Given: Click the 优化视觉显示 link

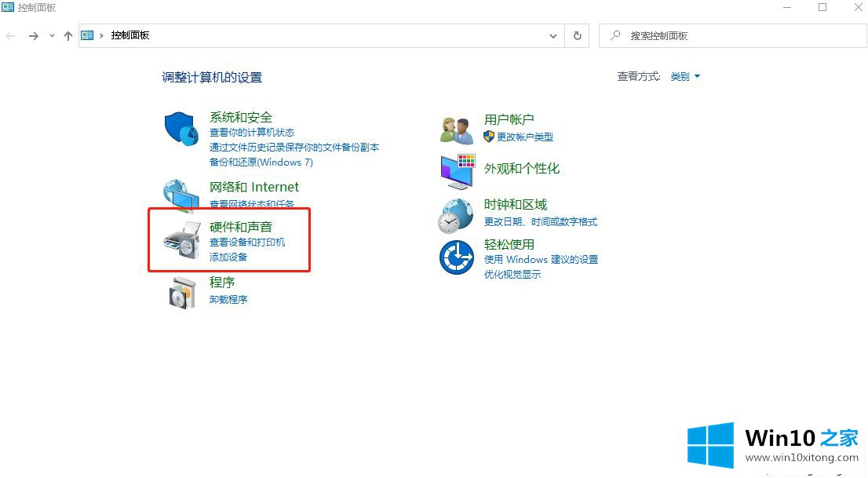Looking at the screenshot, I should click(x=512, y=274).
